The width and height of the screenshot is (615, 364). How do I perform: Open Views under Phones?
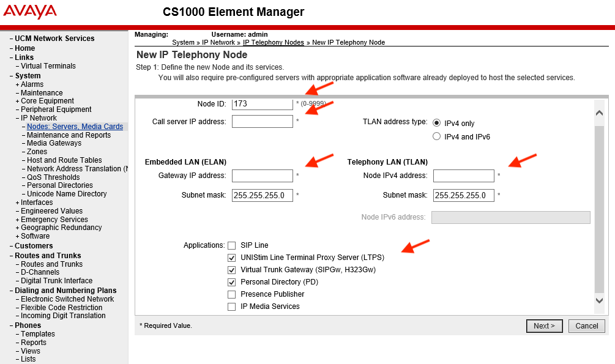[31, 351]
